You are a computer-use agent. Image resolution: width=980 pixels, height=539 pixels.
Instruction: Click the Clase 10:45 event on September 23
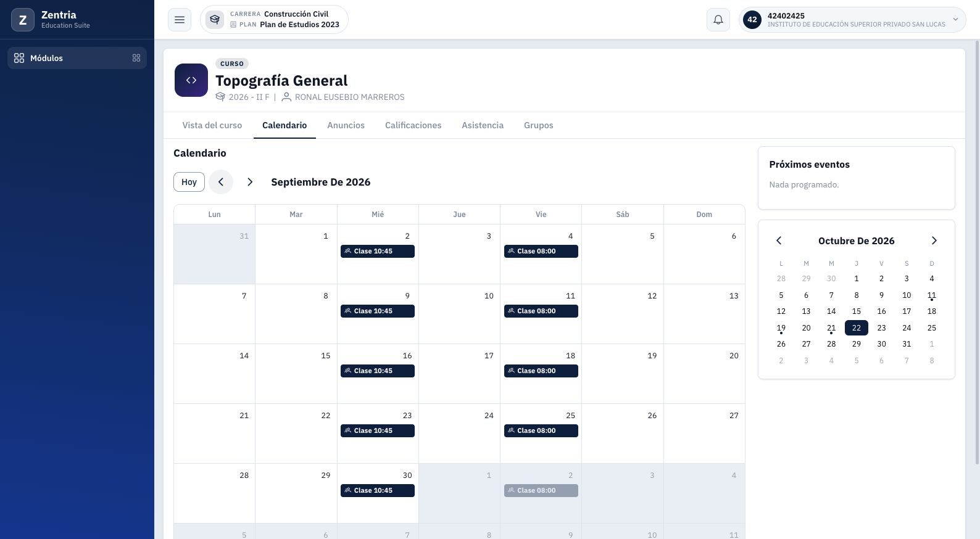tap(378, 430)
